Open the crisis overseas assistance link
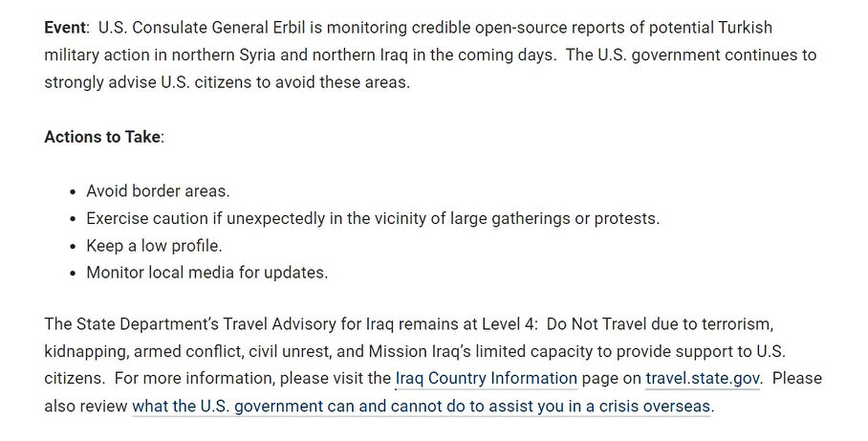The width and height of the screenshot is (868, 441). (422, 407)
